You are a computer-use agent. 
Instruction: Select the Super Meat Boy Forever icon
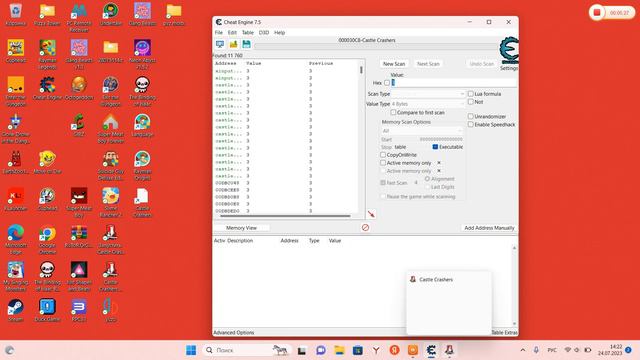coord(111,129)
